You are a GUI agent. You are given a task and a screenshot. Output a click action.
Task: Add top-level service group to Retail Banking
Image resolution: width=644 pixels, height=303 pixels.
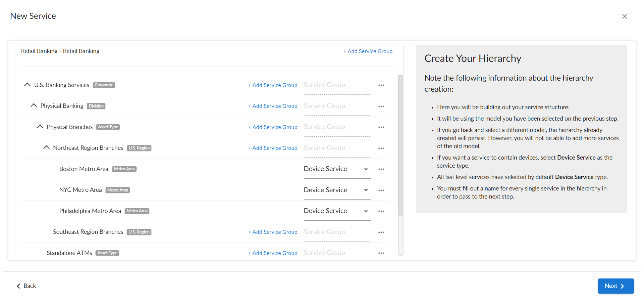(x=368, y=51)
